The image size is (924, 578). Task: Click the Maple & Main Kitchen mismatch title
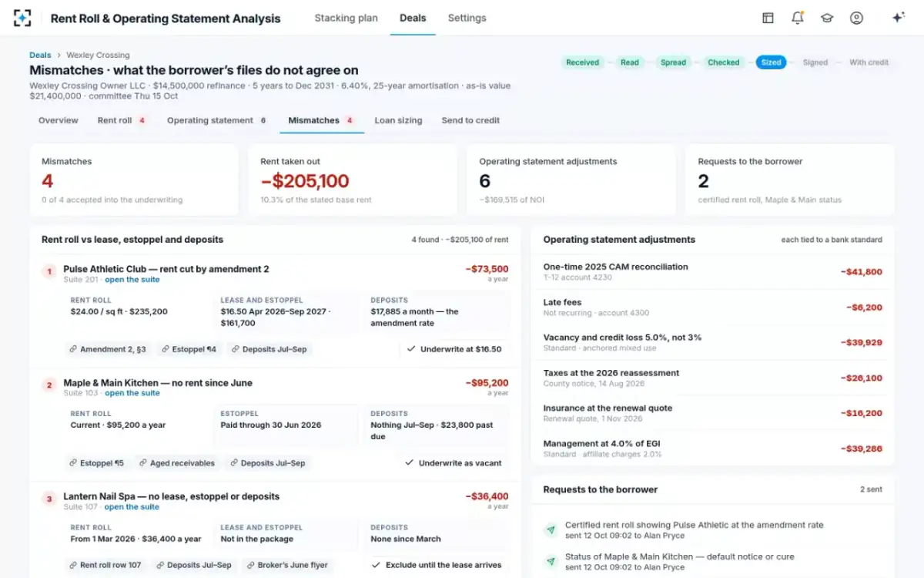coord(158,383)
